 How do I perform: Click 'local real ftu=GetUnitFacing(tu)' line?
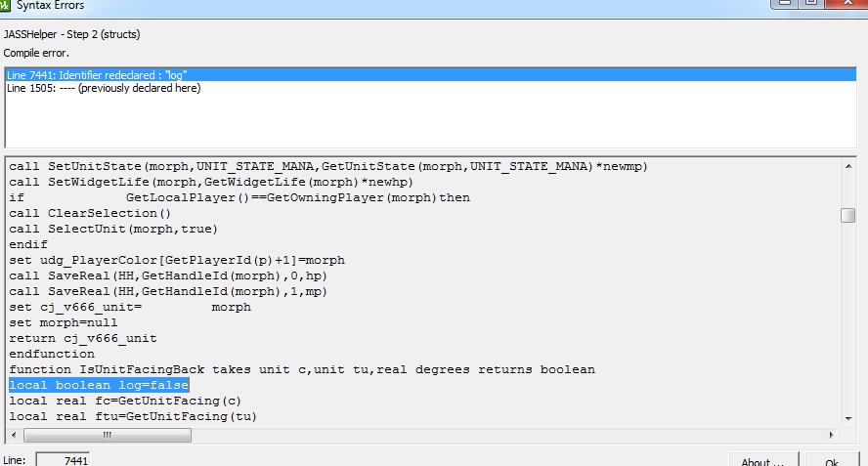point(133,416)
